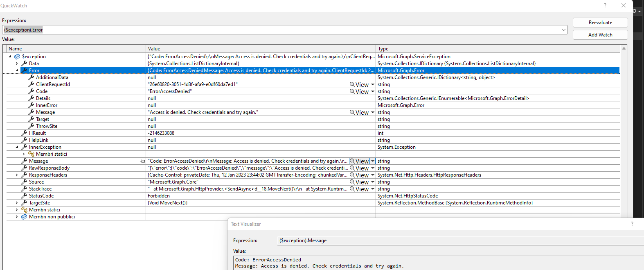The image size is (644, 270).
Task: Select the Forbidden StatusCode value
Action: coord(159,196)
